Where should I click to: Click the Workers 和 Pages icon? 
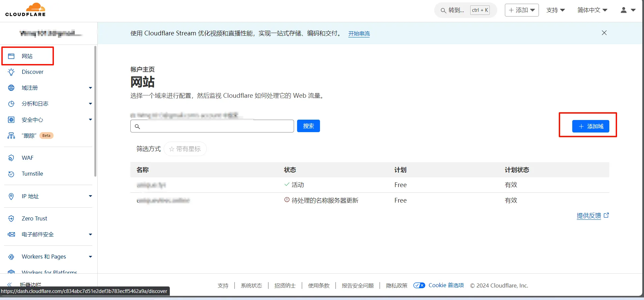11,257
